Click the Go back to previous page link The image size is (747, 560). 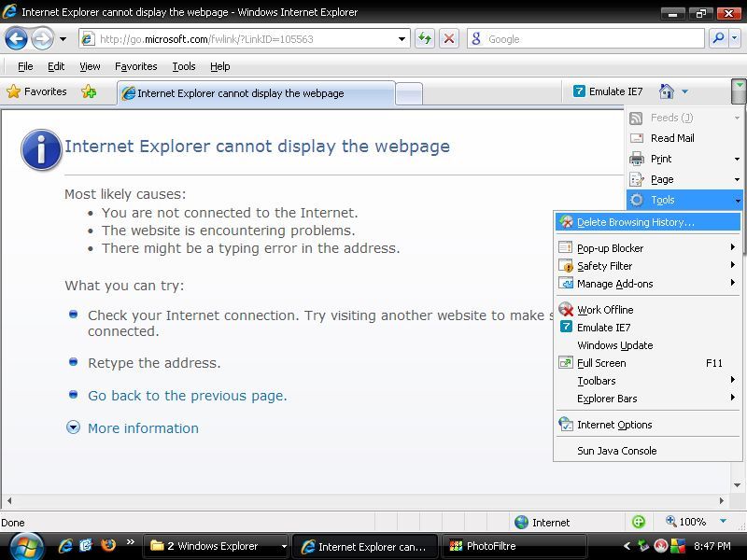pyautogui.click(x=186, y=395)
